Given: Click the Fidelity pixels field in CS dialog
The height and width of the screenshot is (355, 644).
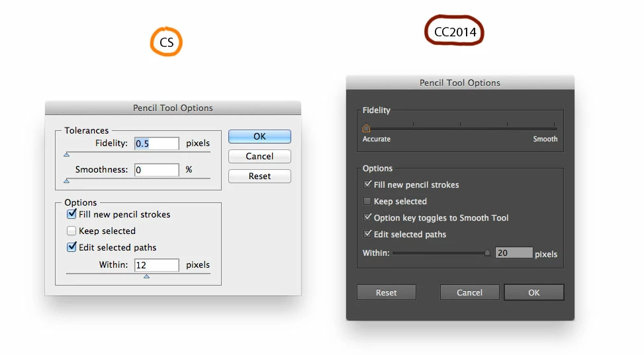Looking at the screenshot, I should pos(156,143).
